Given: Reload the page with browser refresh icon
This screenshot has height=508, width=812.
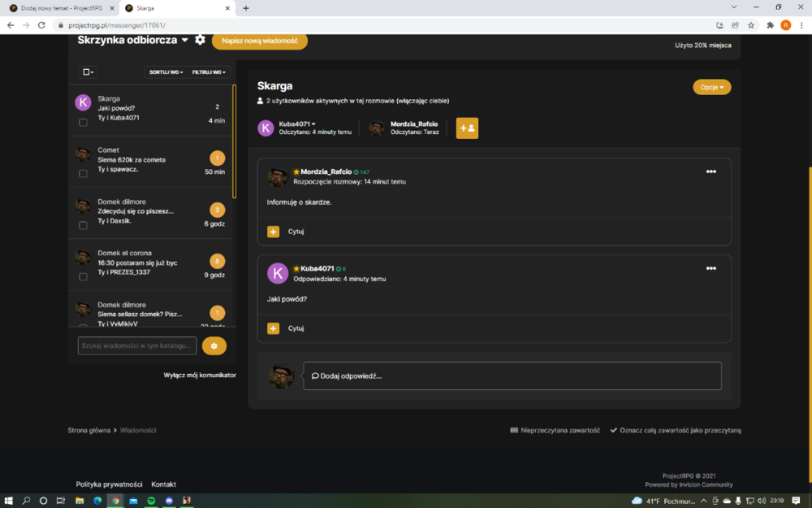Looking at the screenshot, I should [41, 25].
